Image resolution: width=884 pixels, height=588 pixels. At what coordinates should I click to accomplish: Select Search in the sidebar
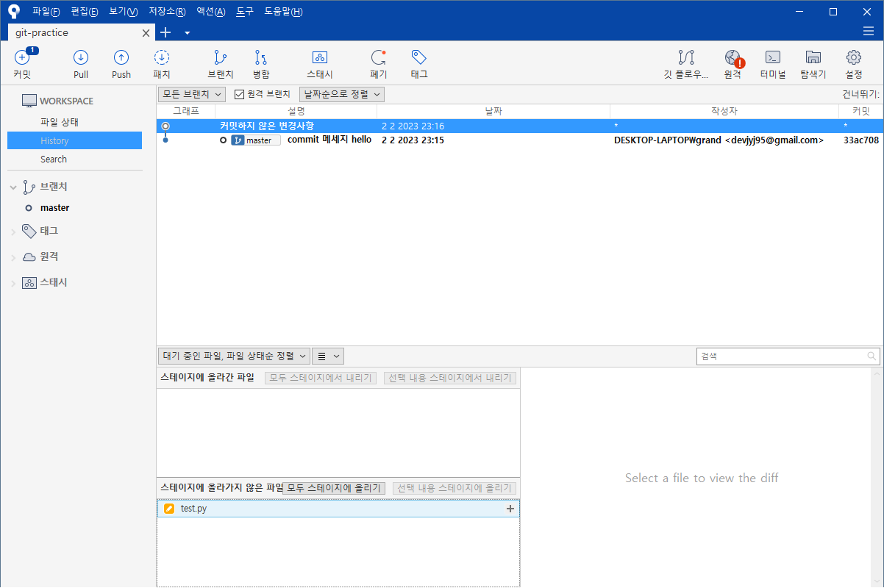point(54,159)
